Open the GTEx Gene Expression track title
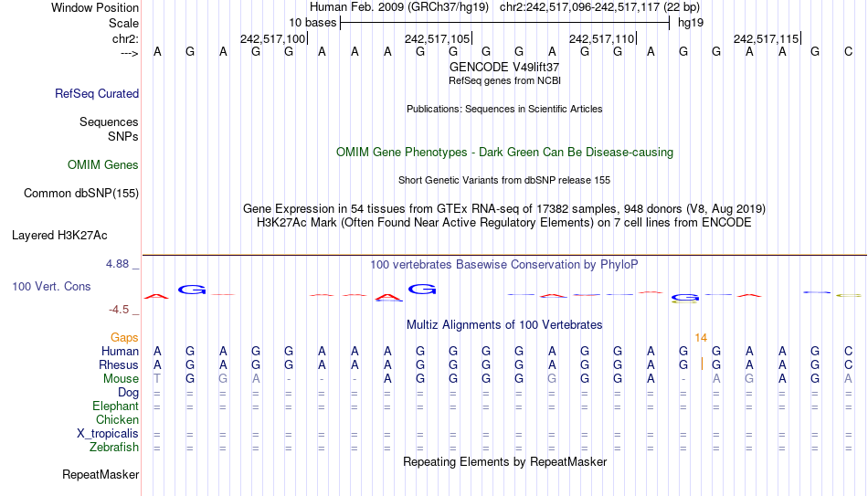This screenshot has height=496, width=868. pyautogui.click(x=504, y=208)
